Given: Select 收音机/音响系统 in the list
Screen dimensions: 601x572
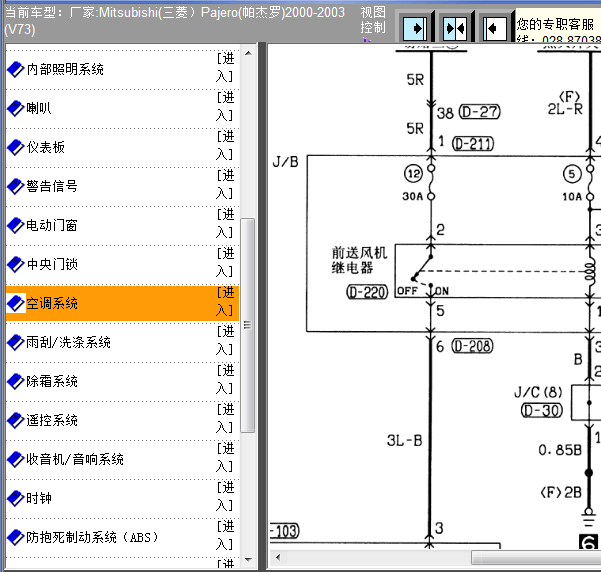Looking at the screenshot, I should coord(75,459).
